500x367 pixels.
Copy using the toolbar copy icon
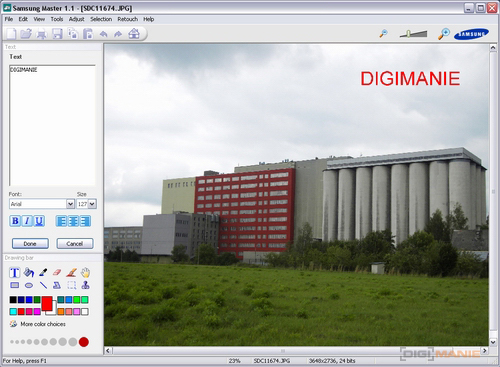73,34
